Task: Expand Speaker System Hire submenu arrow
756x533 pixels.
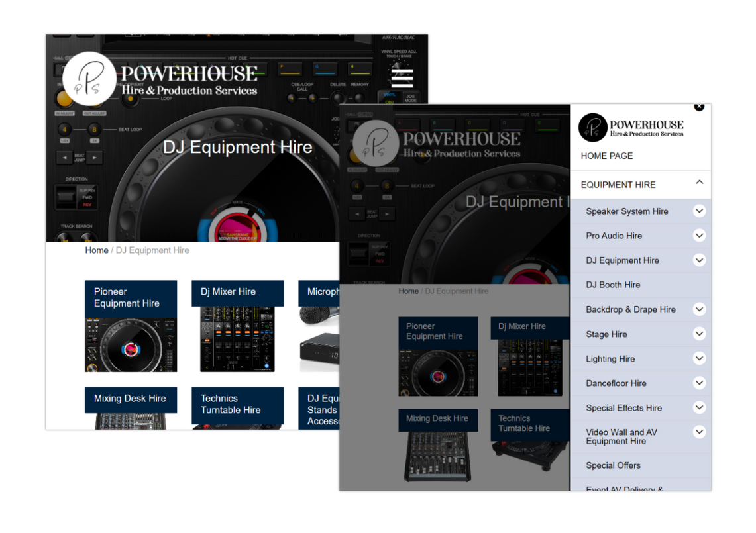Action: (699, 211)
